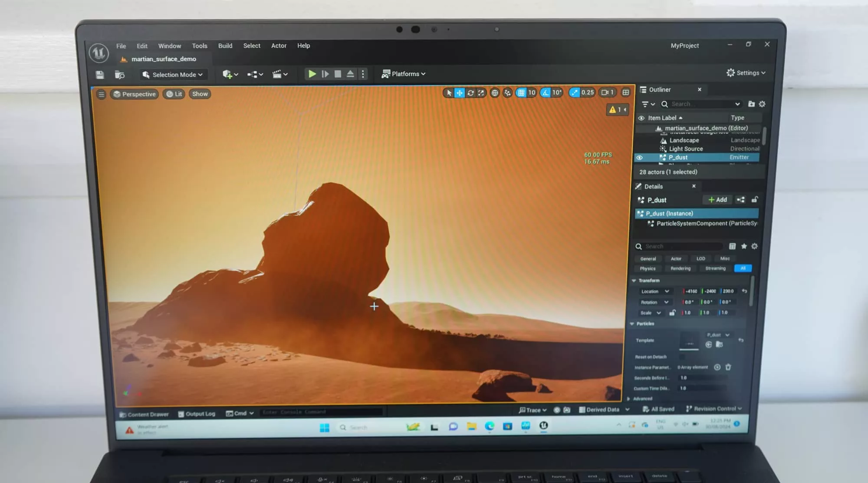Toggle the scale lock icon
This screenshot has width=868, height=483.
(672, 313)
